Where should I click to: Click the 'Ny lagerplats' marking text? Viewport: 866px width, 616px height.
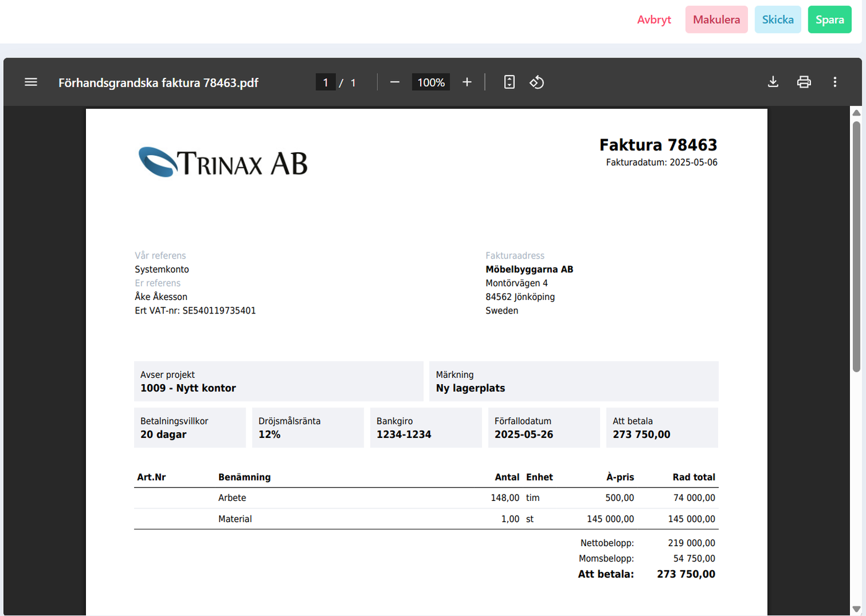coord(471,388)
